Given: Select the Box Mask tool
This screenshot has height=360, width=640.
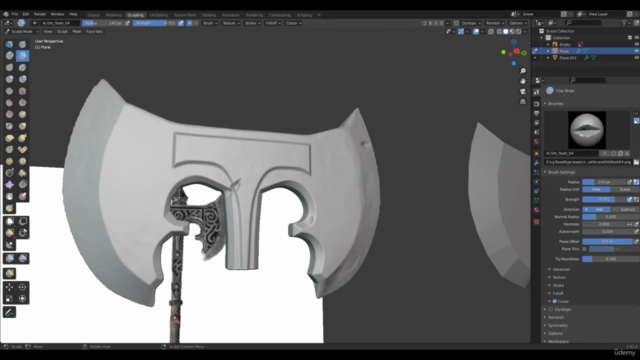Looking at the screenshot, I should coord(9,222).
